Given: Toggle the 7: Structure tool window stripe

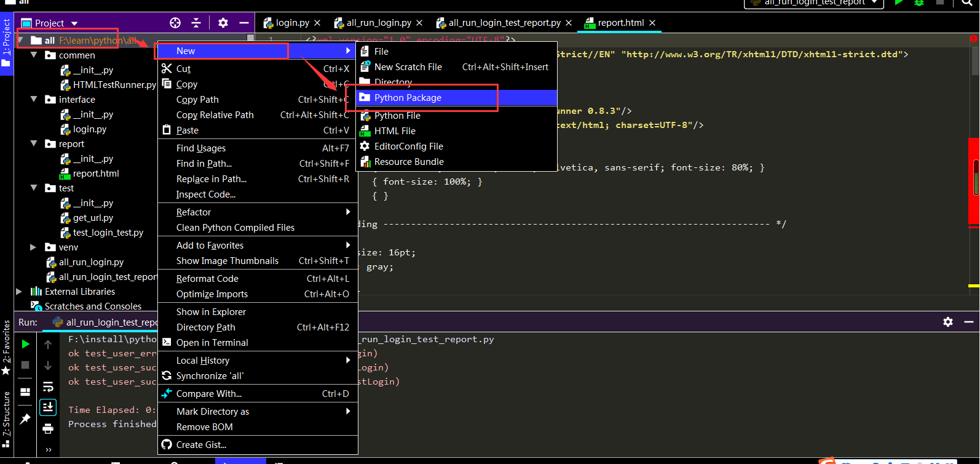Looking at the screenshot, I should coord(6,420).
